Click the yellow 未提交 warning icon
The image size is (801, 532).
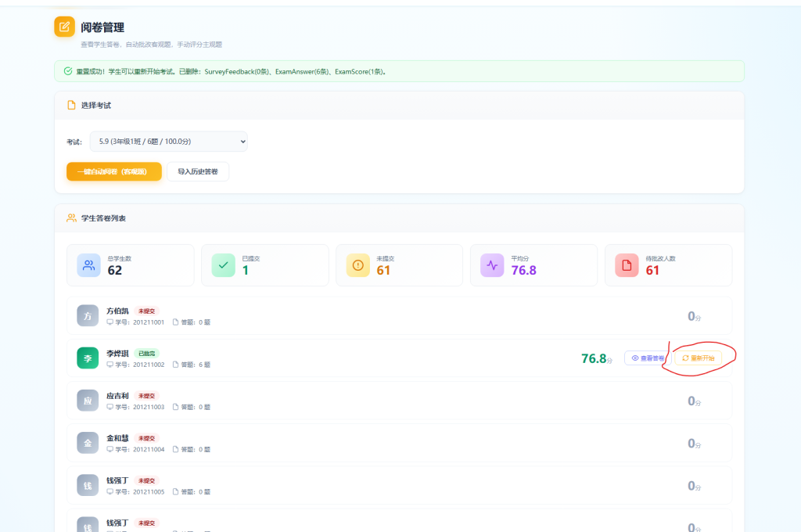pyautogui.click(x=358, y=265)
